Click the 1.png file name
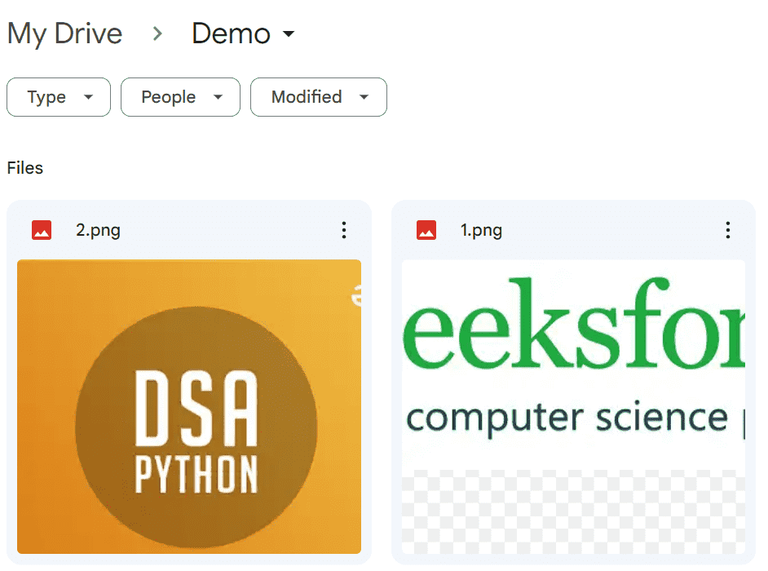 481,230
